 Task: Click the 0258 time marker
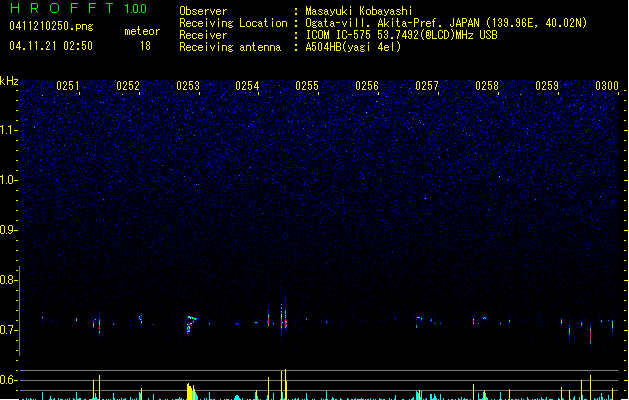[x=487, y=86]
